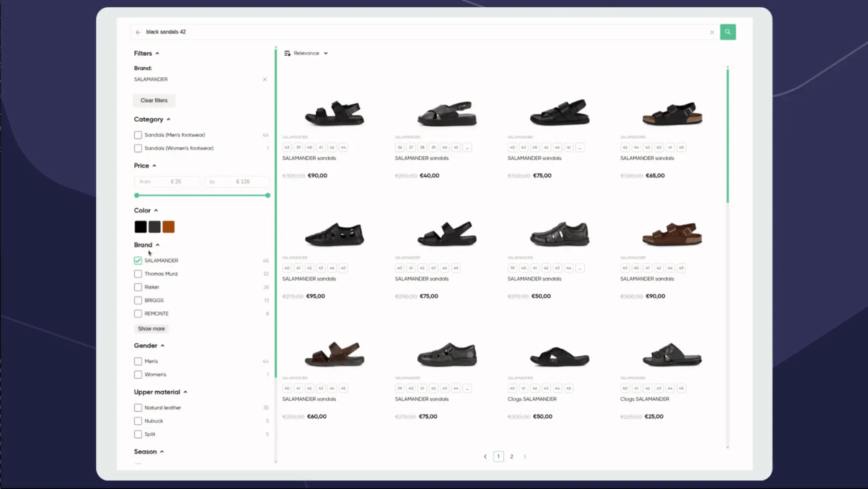Check the Women's gender filter

pyautogui.click(x=138, y=374)
